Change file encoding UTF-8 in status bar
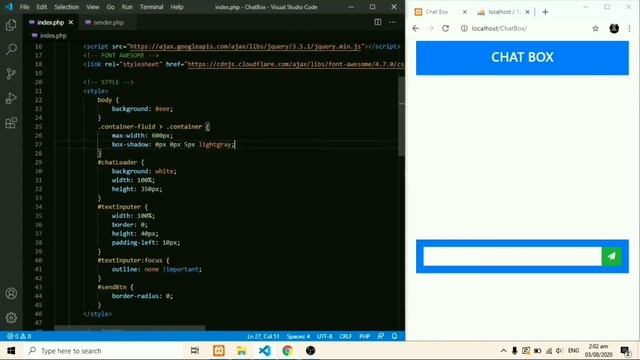The image size is (640, 360). [325, 336]
